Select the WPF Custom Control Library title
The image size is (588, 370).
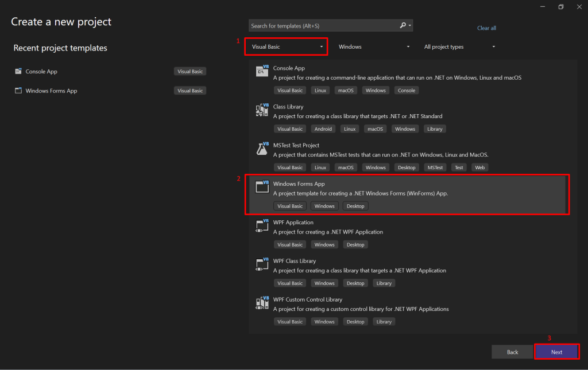308,299
